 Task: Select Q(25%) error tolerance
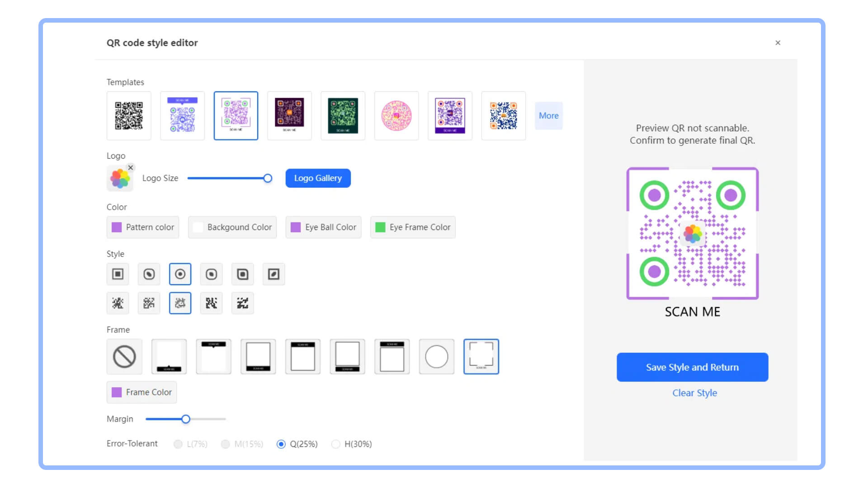point(297,444)
